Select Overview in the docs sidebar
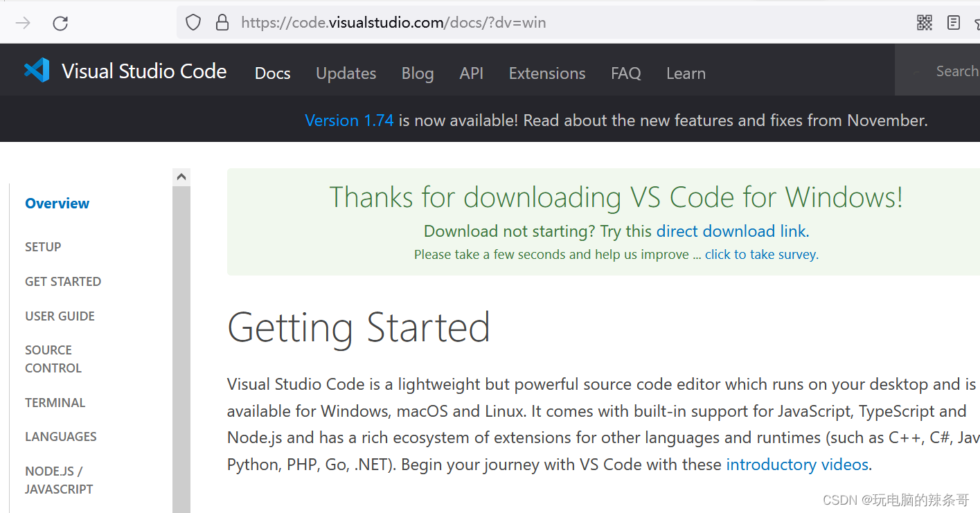This screenshot has width=980, height=513. [x=57, y=204]
